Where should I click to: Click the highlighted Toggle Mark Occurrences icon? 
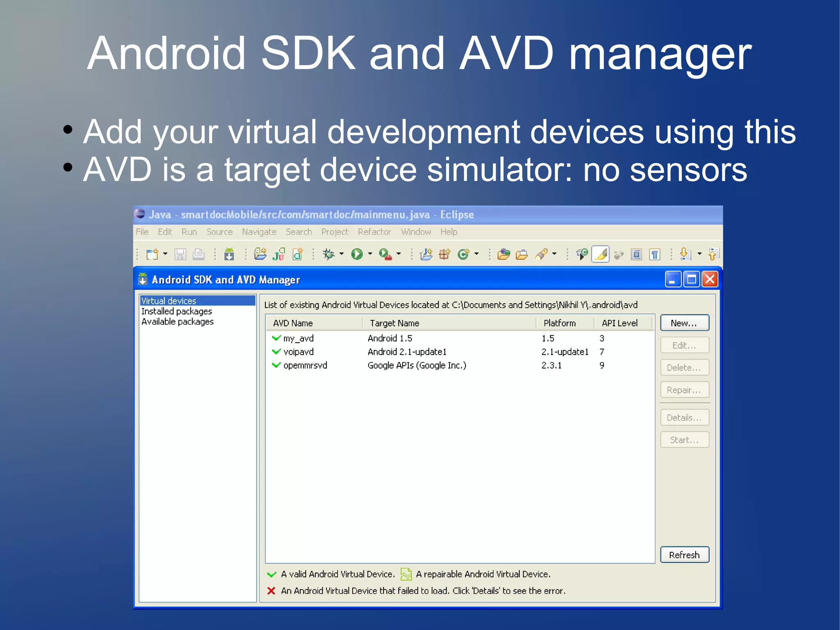pyautogui.click(x=600, y=254)
